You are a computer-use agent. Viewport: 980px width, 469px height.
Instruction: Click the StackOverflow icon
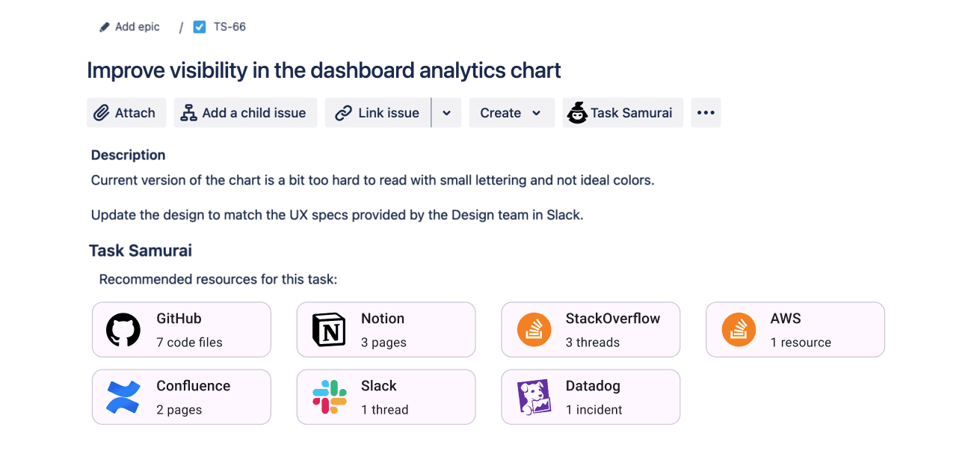(x=534, y=329)
